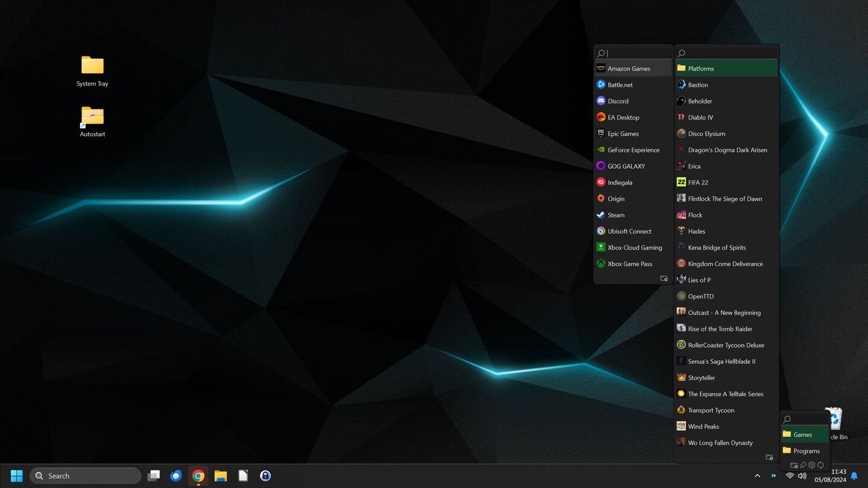Select Ubisoft Connect in the menu
Screen dimensions: 868x488
point(629,231)
